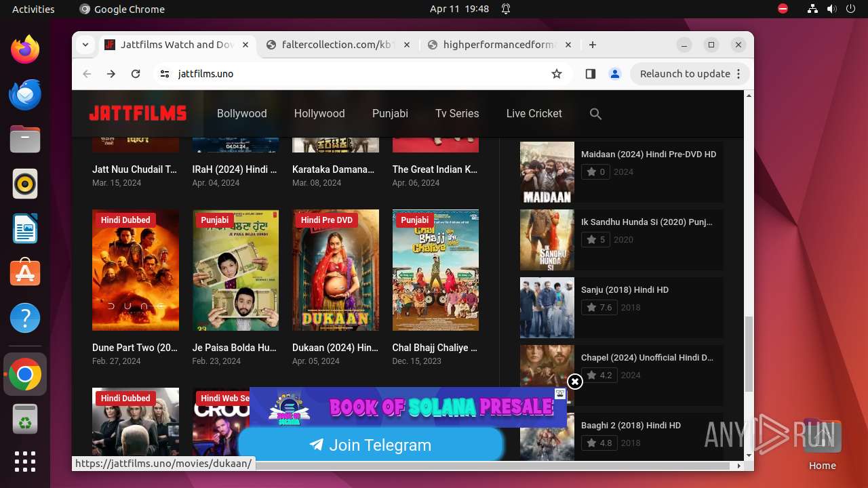Close the faltercollection.com tab
Viewport: 868px width, 488px height.
(x=407, y=45)
